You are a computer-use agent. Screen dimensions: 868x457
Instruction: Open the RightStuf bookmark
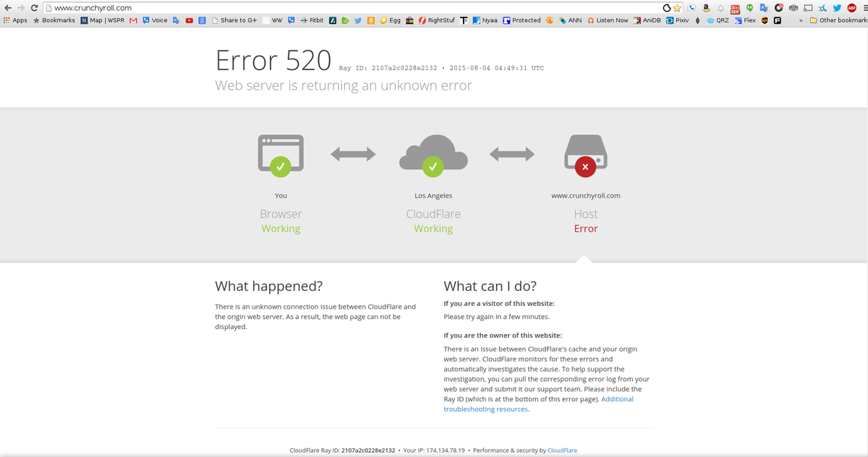click(x=437, y=20)
